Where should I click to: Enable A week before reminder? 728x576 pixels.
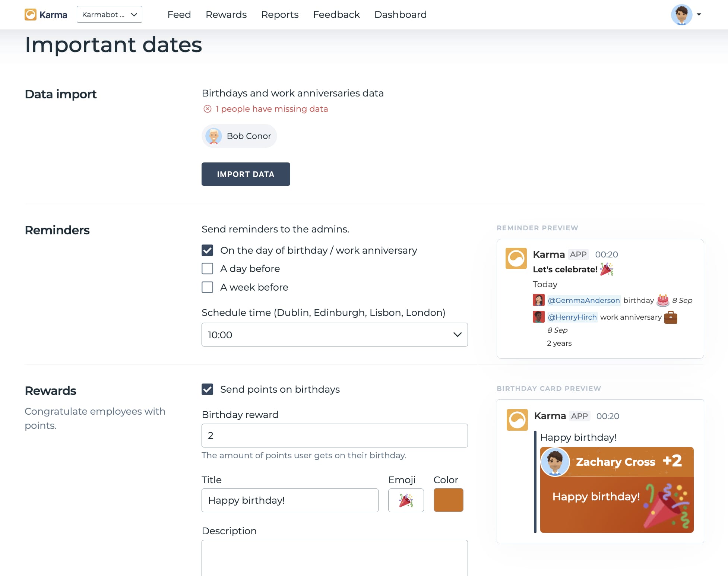[208, 287]
